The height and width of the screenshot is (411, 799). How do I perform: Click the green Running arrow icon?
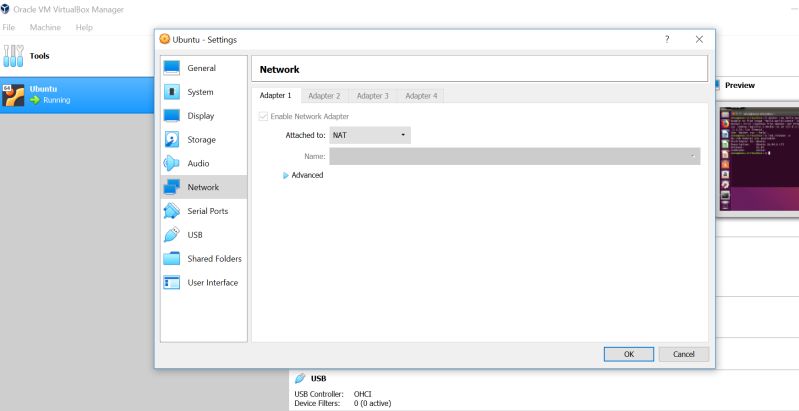point(35,100)
